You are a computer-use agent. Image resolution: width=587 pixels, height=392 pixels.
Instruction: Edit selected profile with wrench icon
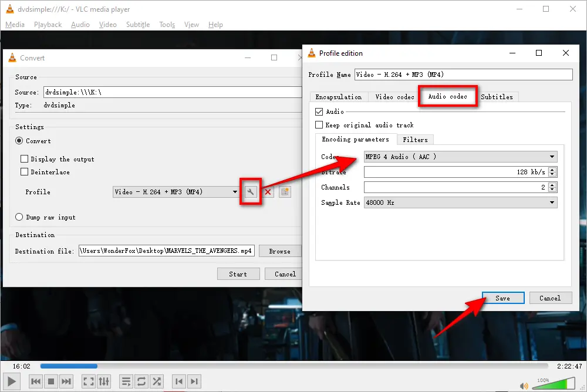click(251, 192)
